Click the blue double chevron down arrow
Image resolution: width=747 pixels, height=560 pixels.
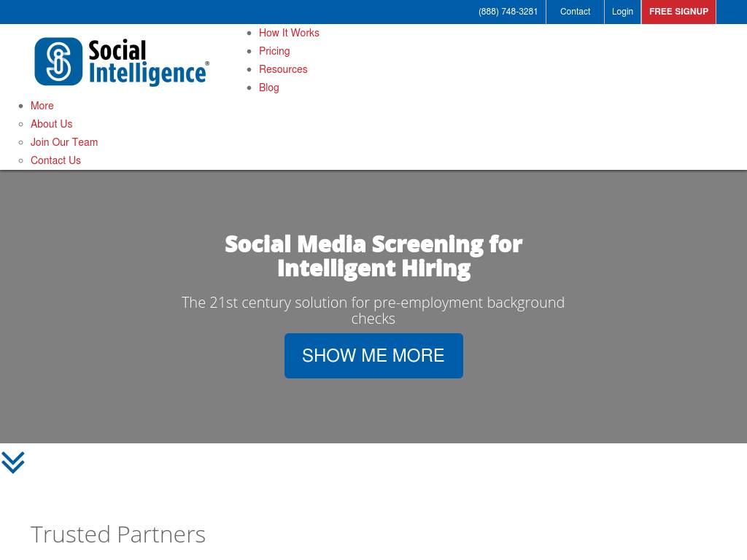13,462
